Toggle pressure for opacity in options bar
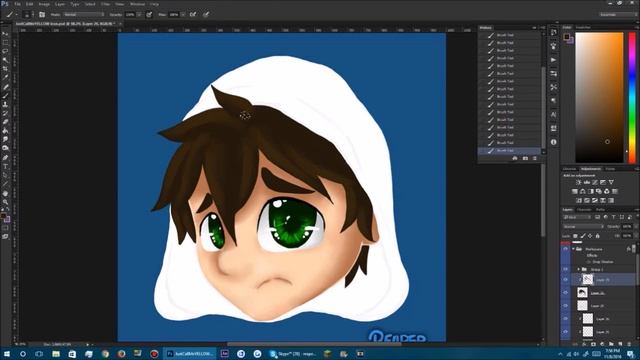 point(149,14)
